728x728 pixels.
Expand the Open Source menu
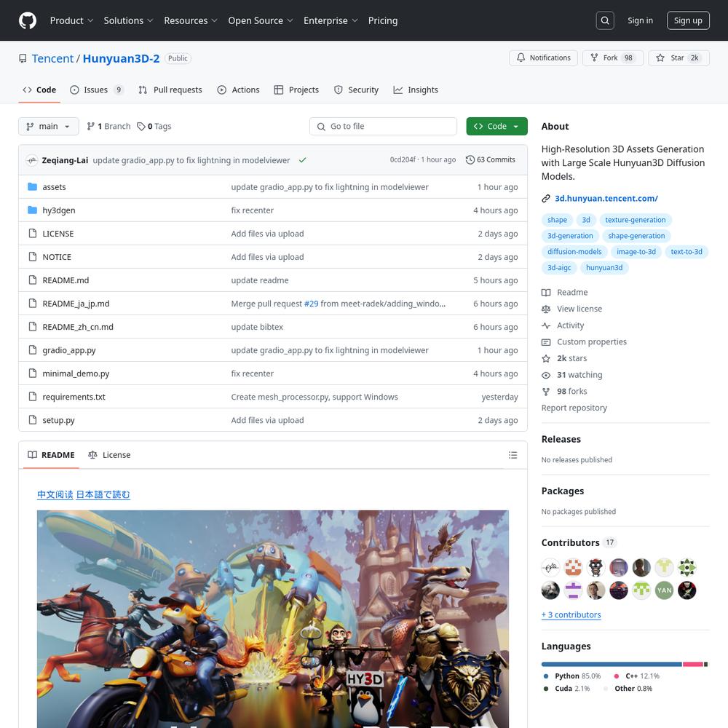261,20
